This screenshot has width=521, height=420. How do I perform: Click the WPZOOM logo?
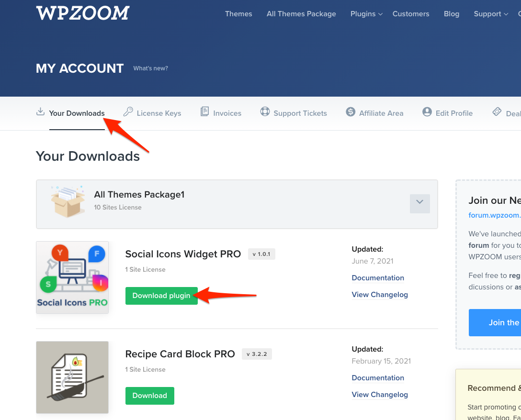[83, 13]
